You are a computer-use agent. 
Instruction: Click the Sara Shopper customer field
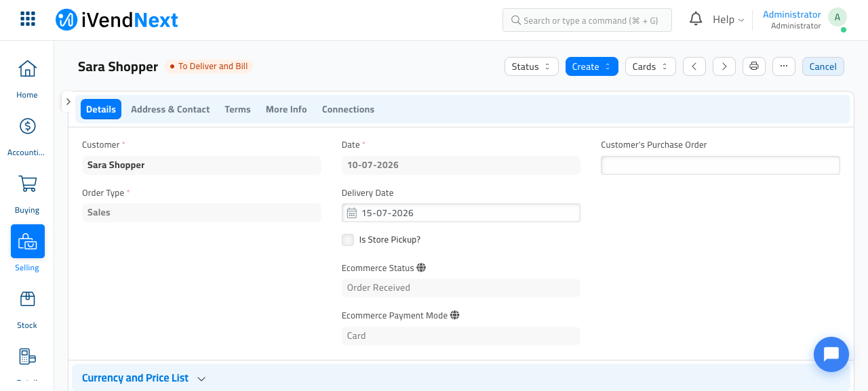tap(201, 165)
